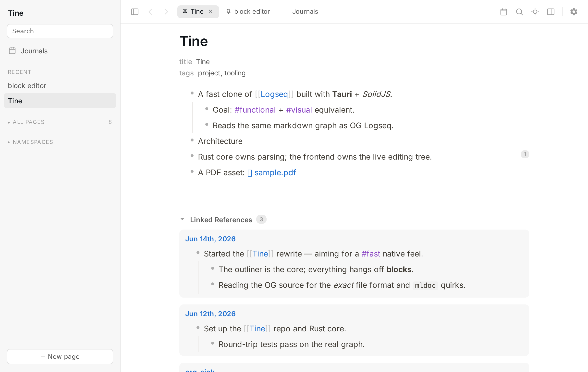Image resolution: width=588 pixels, height=372 pixels.
Task: Select Tine in the recent list
Action: pos(60,101)
